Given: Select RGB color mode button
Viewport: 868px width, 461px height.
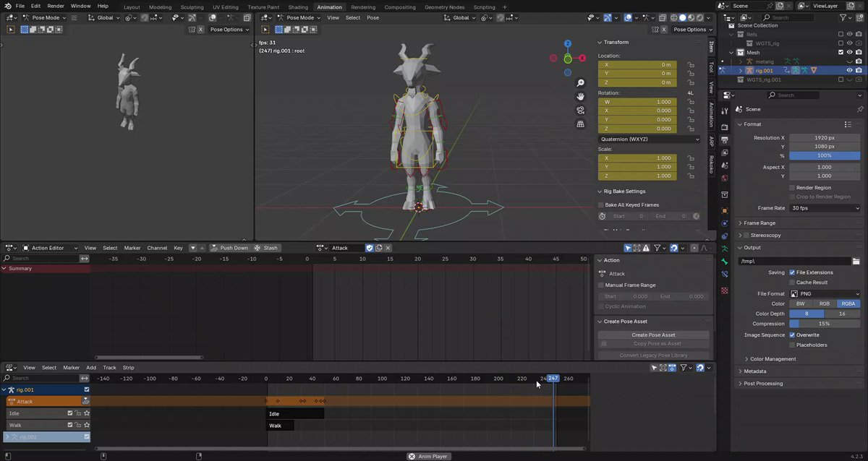Looking at the screenshot, I should 824,304.
